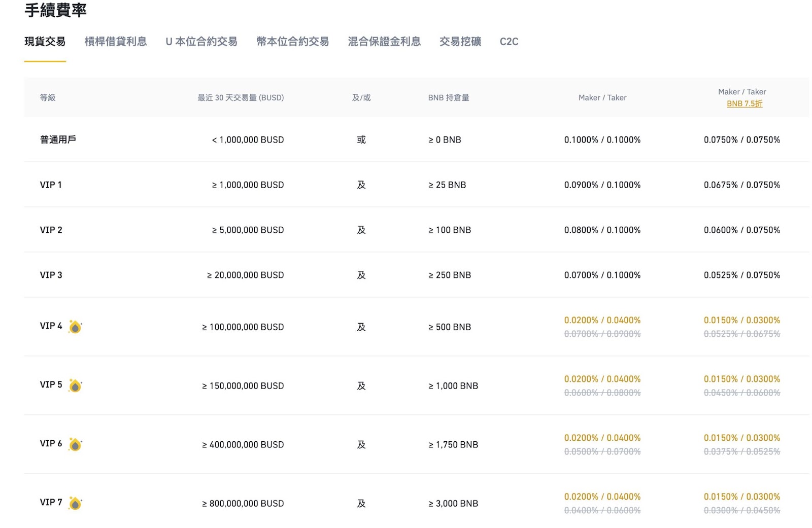
Task: Go to the 混合保證金利息 tab
Action: tap(384, 42)
